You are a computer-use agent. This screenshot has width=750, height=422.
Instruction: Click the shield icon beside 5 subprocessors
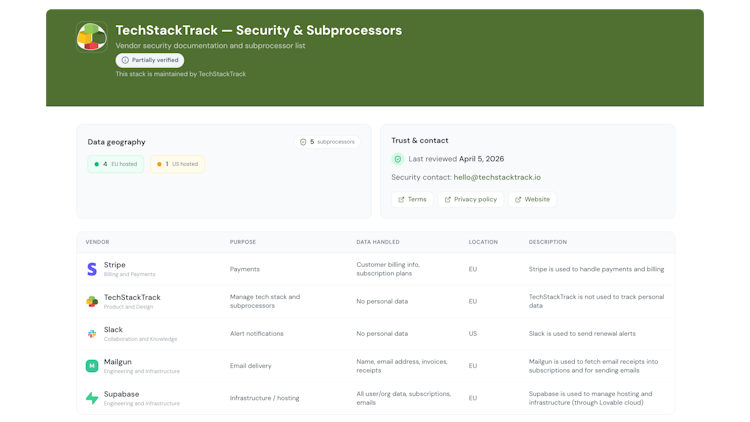(303, 142)
